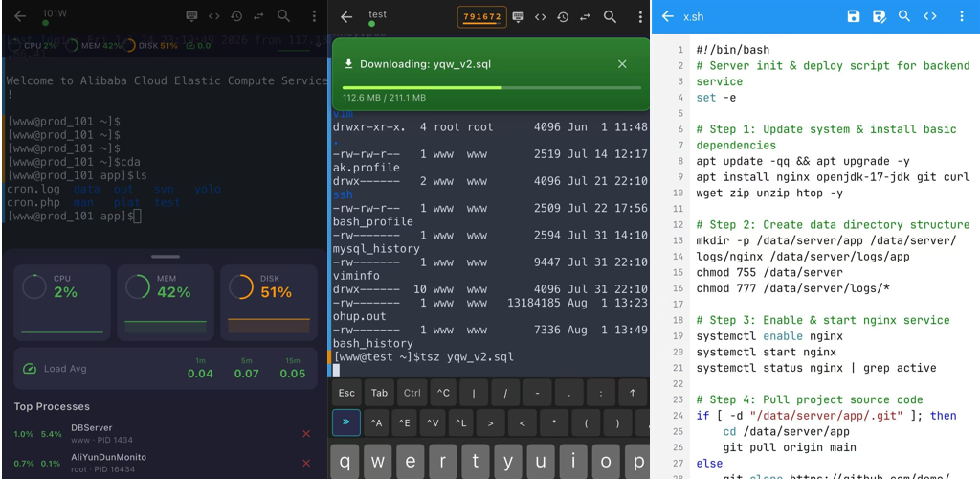Search within the x.sh editor

(903, 17)
